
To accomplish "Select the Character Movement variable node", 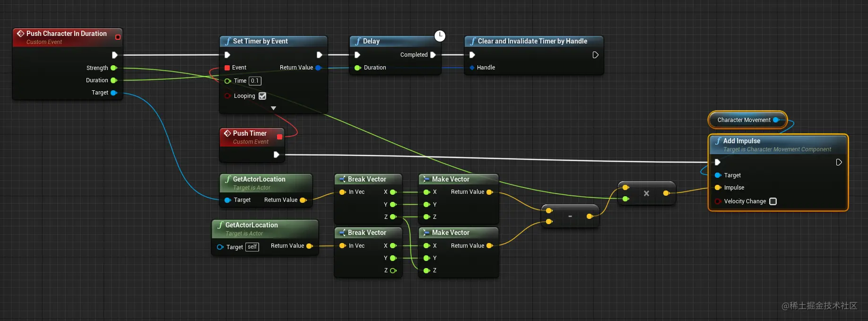I will pos(747,120).
